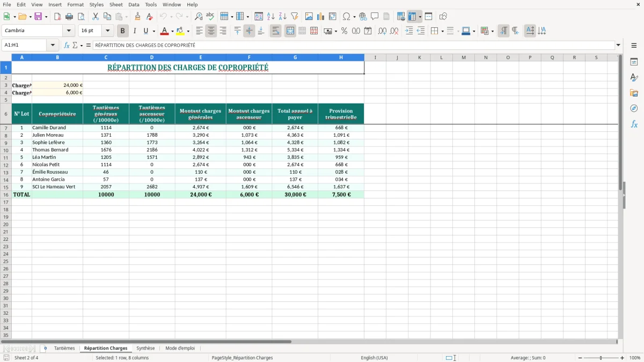Toggle Underline formatting

145,31
